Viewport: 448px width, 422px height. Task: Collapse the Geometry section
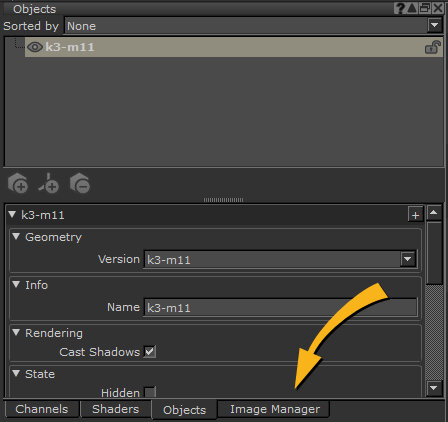(x=16, y=236)
